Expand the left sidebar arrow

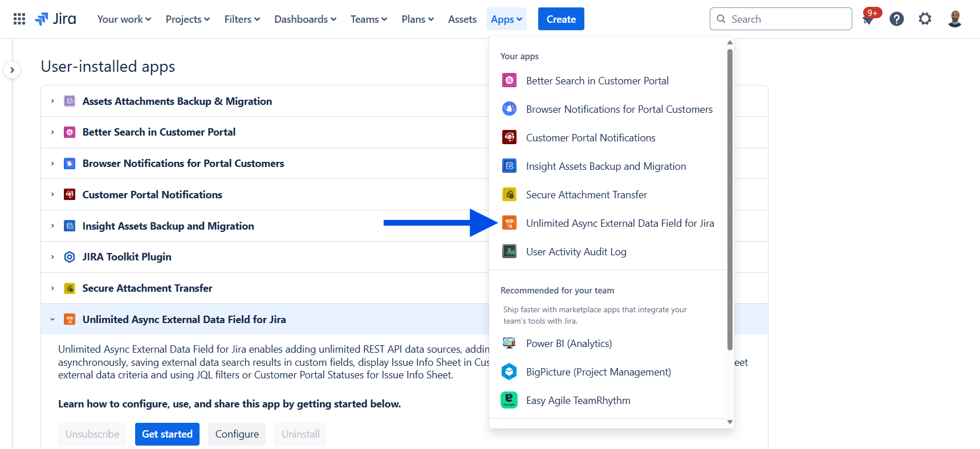(12, 70)
